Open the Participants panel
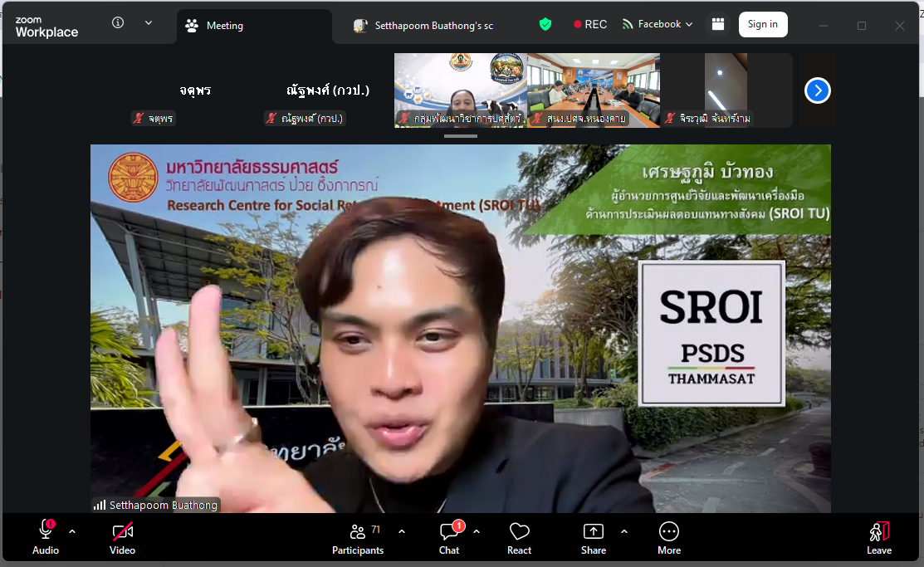 pyautogui.click(x=358, y=538)
